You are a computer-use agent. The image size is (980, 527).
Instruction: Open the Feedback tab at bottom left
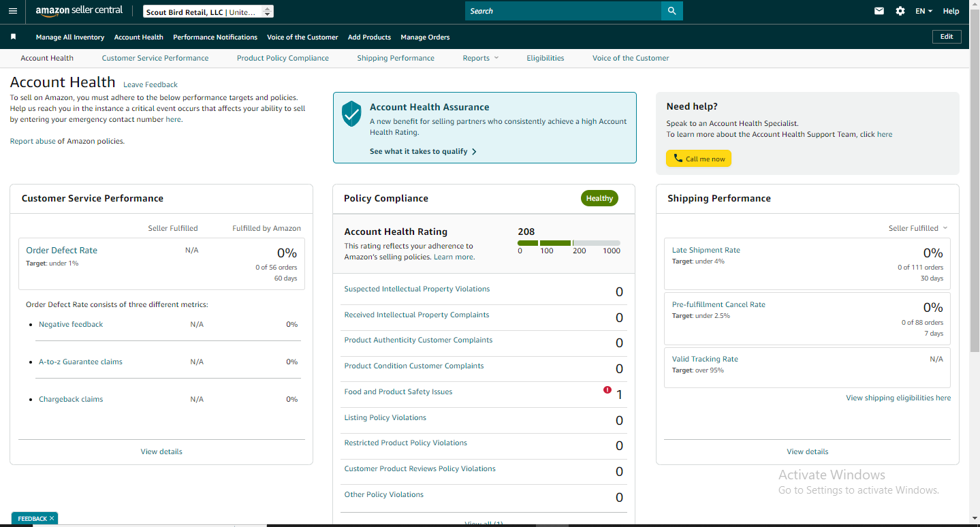[33, 519]
